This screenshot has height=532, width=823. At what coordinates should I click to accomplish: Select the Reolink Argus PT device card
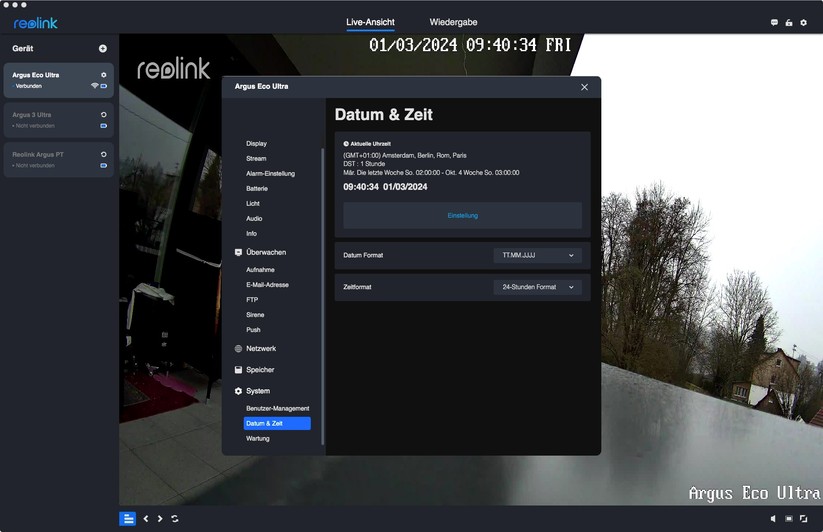pos(58,159)
